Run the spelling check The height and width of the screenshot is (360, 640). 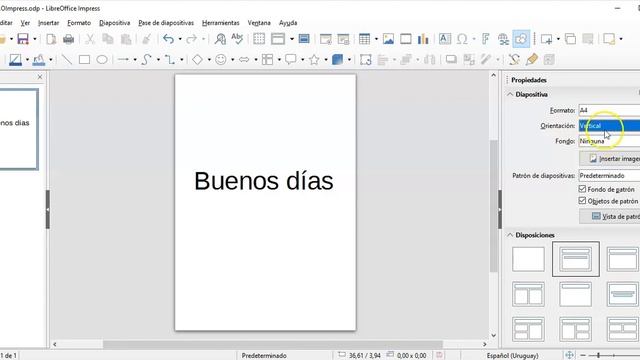point(237,39)
